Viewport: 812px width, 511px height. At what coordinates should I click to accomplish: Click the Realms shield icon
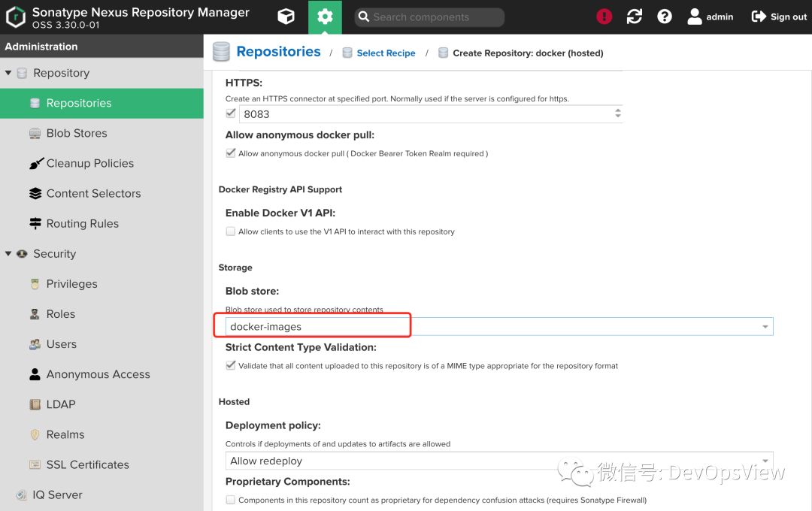tap(35, 434)
